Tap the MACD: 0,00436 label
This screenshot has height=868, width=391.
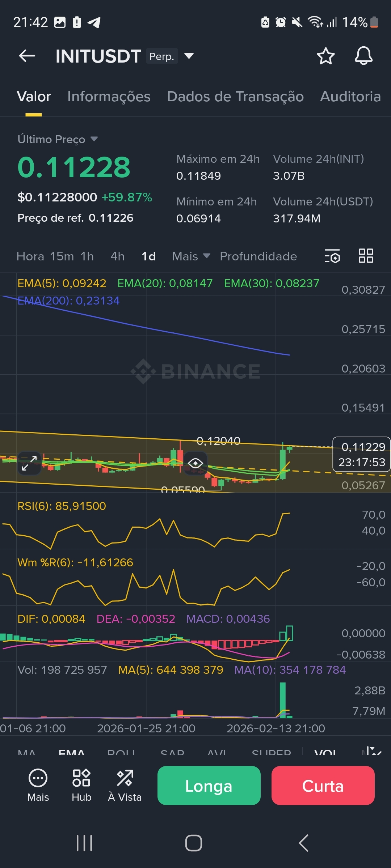coord(228,619)
